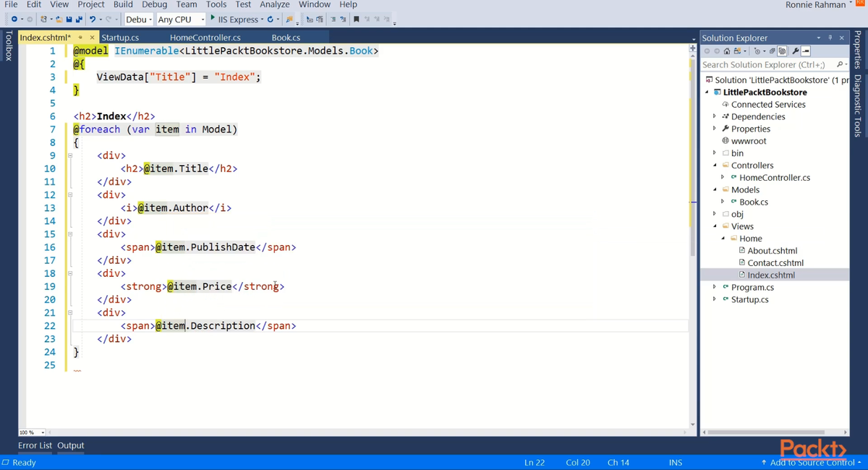868x470 pixels.
Task: Open the Any CPU platform dropdown
Action: pyautogui.click(x=181, y=19)
